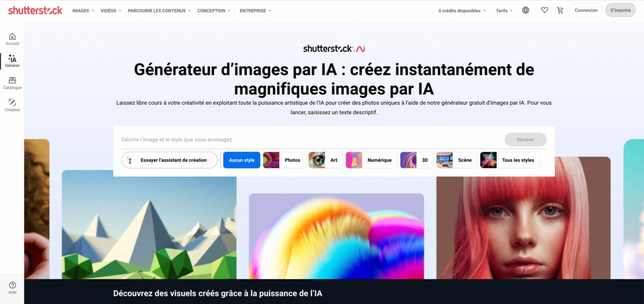Screen dimensions: 644x304
Task: Expand the CONCEPTION dropdown menu
Action: pyautogui.click(x=213, y=11)
